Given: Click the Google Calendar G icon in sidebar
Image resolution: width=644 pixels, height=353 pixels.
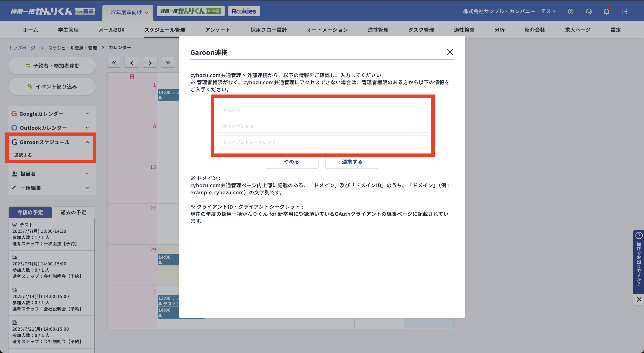Looking at the screenshot, I should 14,113.
